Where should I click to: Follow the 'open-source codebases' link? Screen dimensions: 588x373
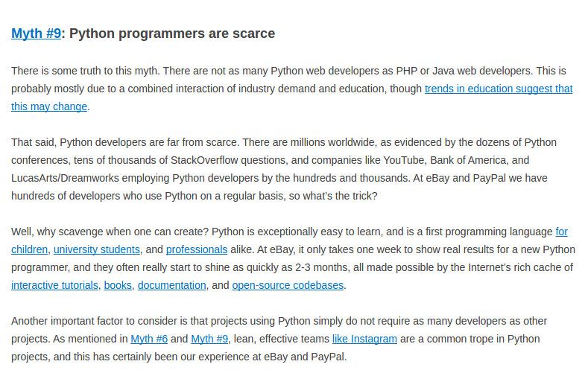[x=288, y=285]
